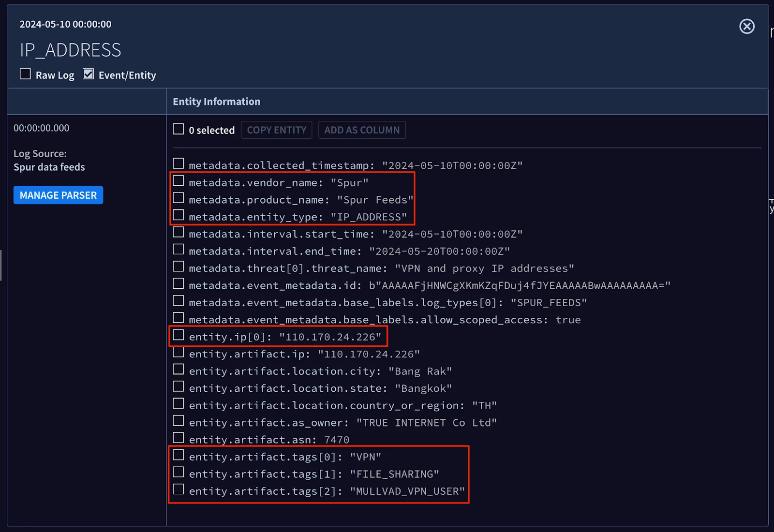Click the "Spur Feeds" product name value
The image size is (774, 532).
click(375, 200)
